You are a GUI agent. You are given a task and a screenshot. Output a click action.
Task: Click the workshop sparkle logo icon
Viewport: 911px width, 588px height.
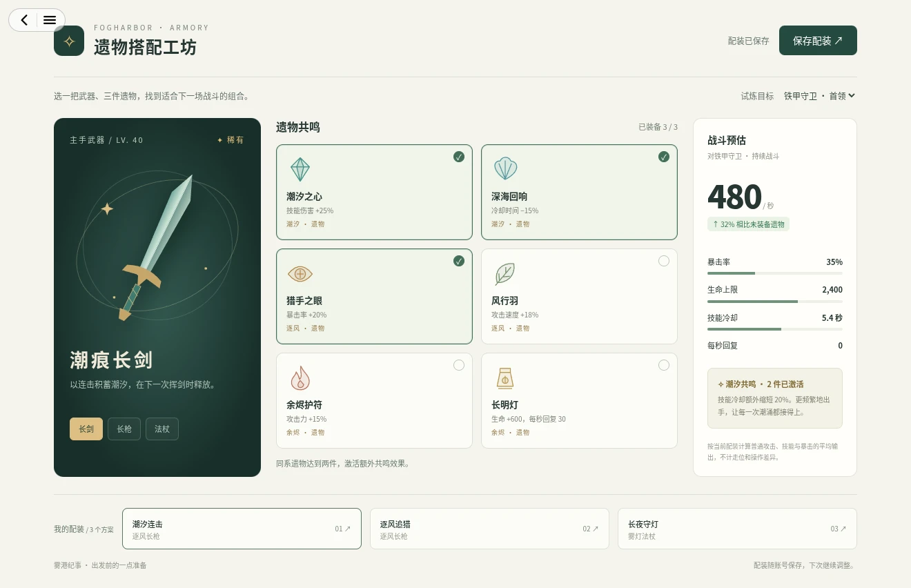pos(69,41)
